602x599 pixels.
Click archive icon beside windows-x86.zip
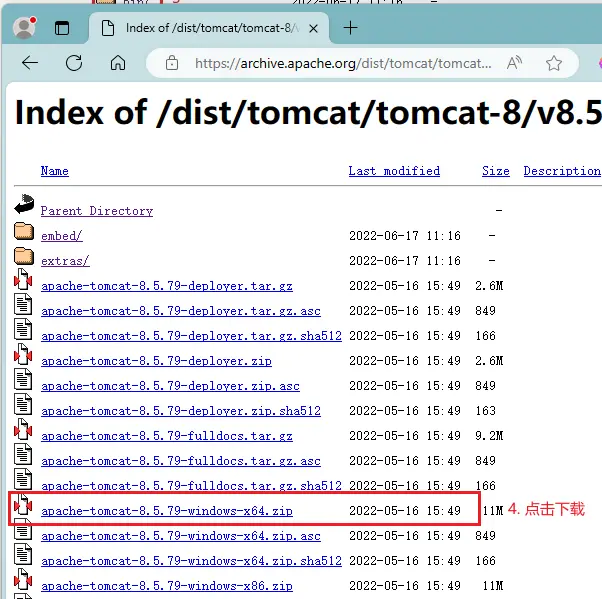[23, 579]
